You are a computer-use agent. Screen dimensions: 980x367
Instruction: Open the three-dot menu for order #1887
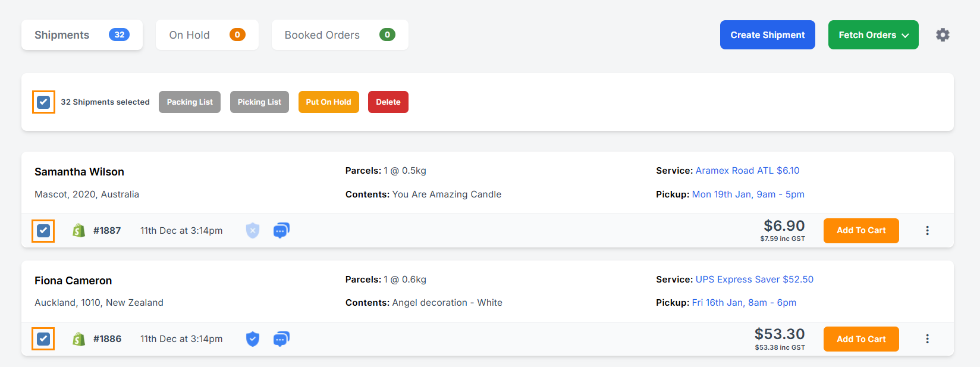(927, 230)
